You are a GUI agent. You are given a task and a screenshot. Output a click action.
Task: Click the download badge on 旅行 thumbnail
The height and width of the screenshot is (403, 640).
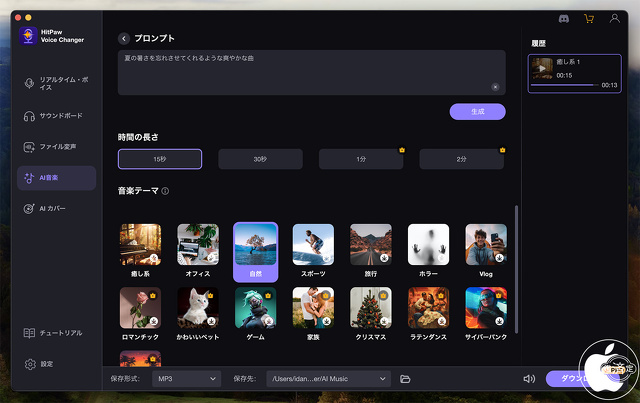(384, 258)
